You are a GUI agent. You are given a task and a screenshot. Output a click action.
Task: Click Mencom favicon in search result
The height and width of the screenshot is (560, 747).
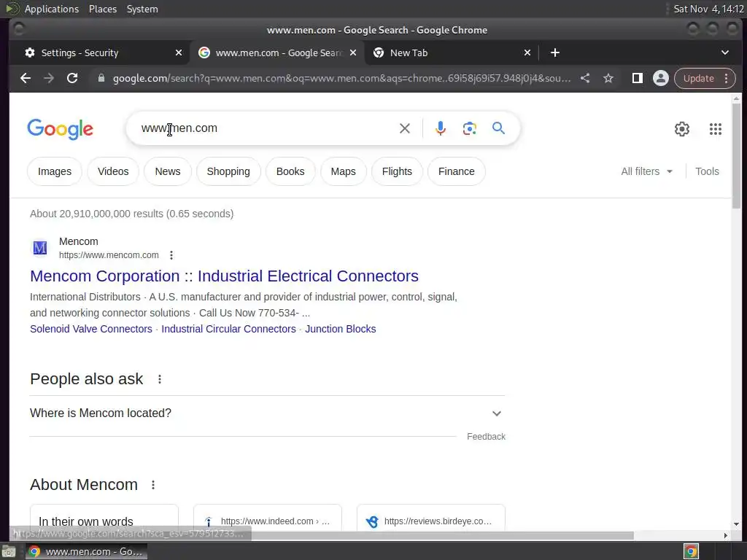coord(39,248)
